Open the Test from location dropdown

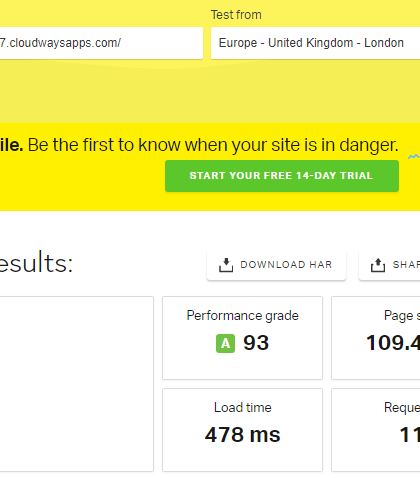(315, 43)
